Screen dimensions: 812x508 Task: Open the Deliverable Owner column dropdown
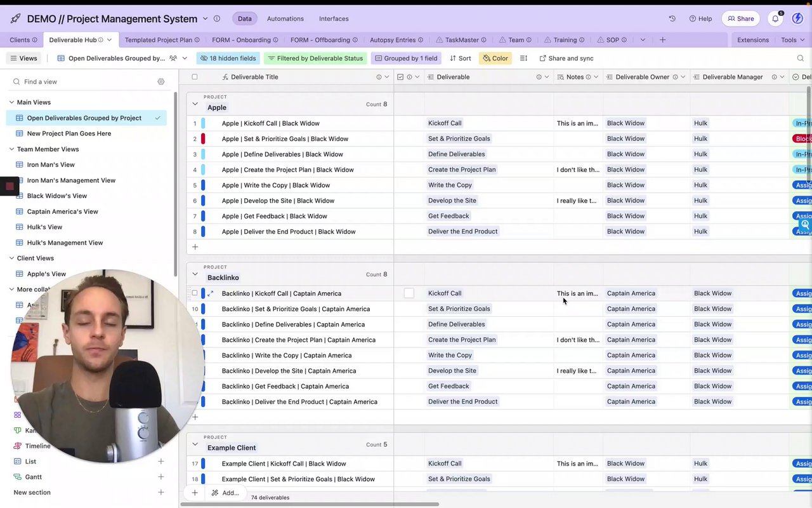[683, 77]
